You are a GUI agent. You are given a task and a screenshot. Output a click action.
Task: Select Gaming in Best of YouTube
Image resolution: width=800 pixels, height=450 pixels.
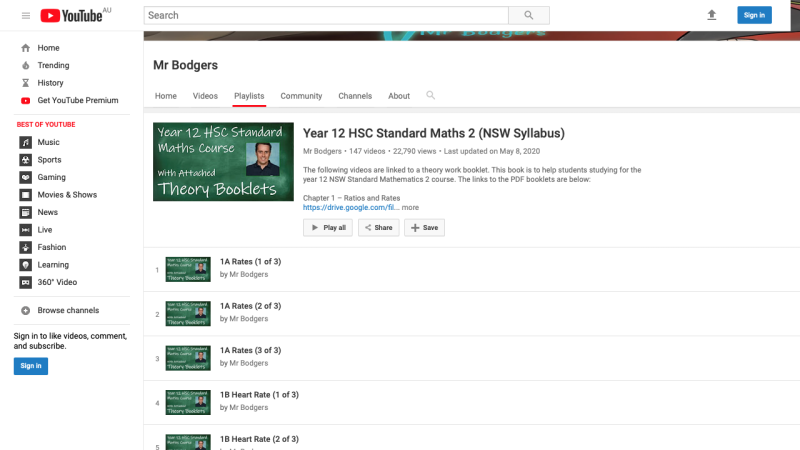click(x=51, y=177)
